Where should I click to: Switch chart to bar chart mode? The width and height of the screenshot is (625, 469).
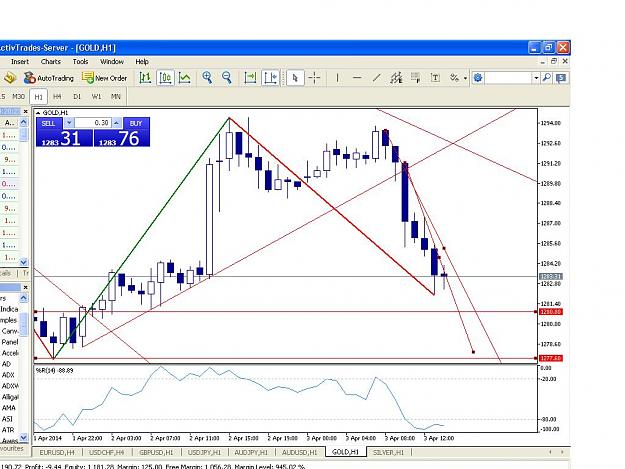(x=145, y=78)
